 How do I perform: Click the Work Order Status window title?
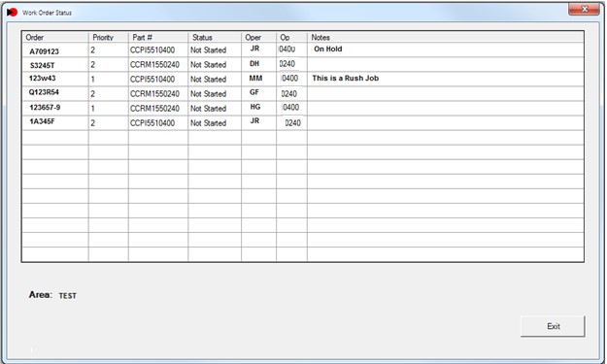47,13
